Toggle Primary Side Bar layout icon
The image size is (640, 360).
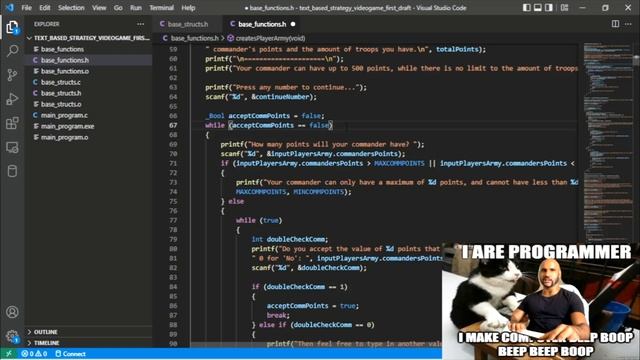527,8
